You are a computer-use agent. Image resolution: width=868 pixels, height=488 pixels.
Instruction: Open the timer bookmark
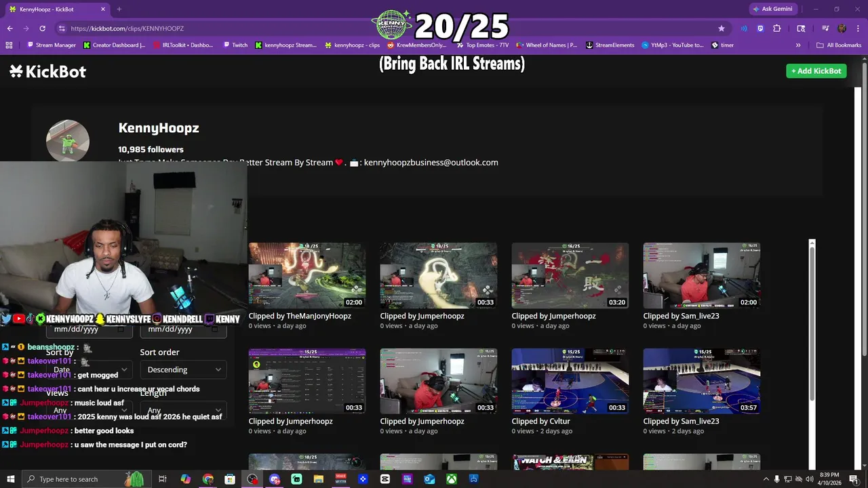click(x=722, y=45)
